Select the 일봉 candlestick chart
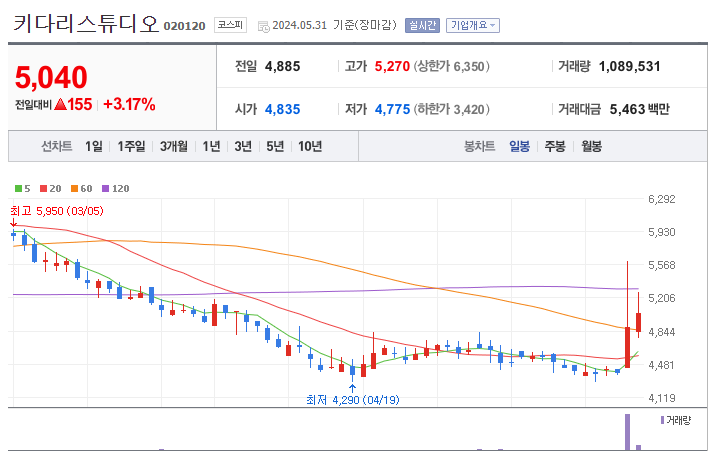The image size is (708, 451). 519,146
